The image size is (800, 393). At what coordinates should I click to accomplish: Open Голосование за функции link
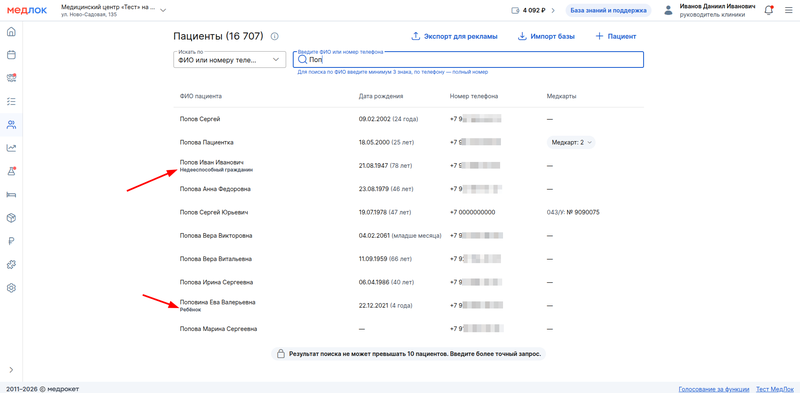coord(714,388)
